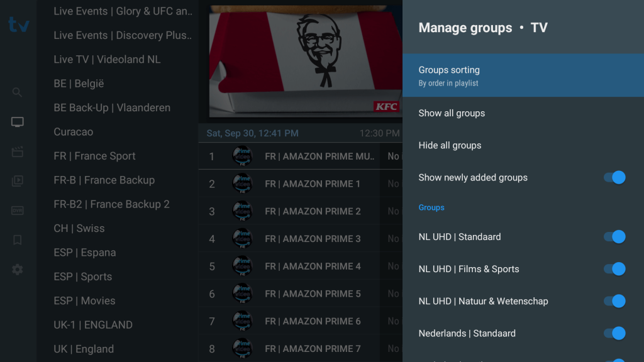This screenshot has height=362, width=644.
Task: Toggle Show newly added groups switch
Action: tap(614, 177)
